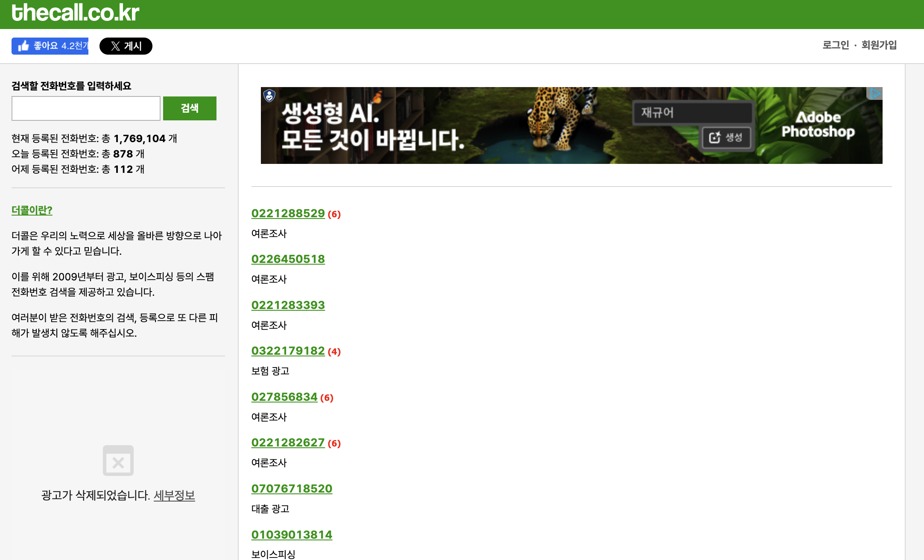Click the privacy shield icon on ad
Viewport: 924px width, 560px height.
269,96
